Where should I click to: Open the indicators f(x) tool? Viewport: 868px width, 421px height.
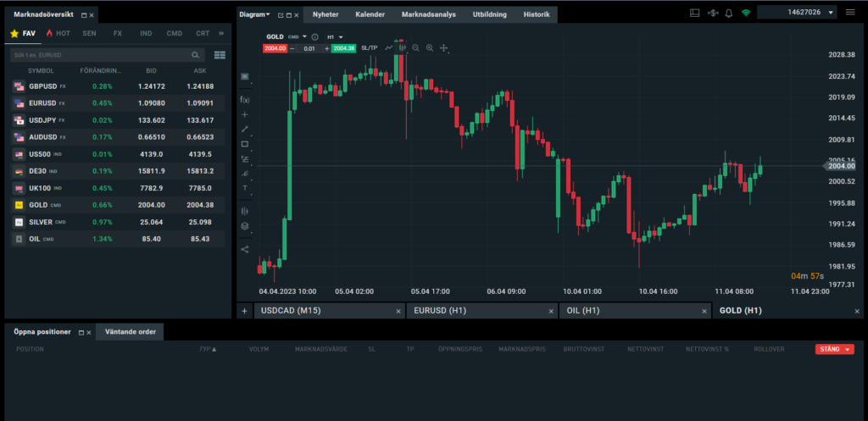click(x=245, y=100)
